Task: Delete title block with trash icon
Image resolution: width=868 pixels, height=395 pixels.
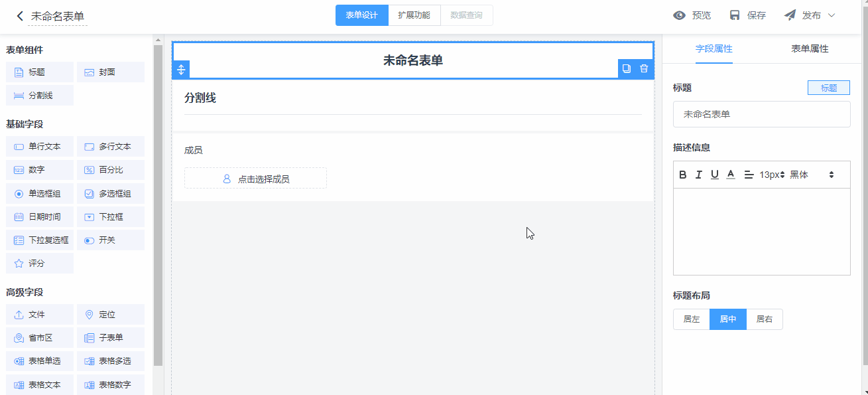Action: 644,68
